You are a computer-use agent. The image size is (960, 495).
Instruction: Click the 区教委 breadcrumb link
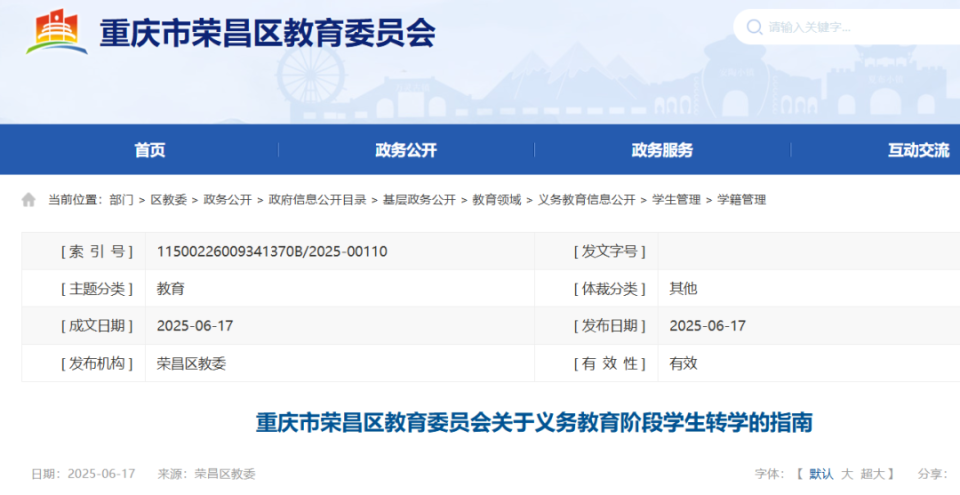[168, 200]
